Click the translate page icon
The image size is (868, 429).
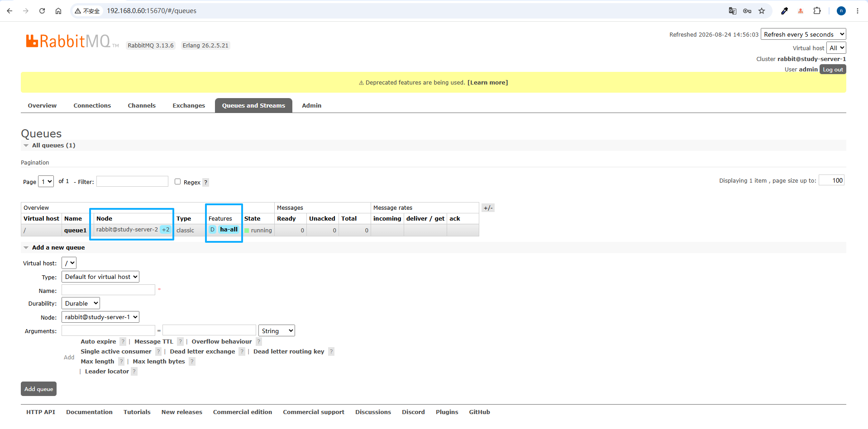[732, 11]
